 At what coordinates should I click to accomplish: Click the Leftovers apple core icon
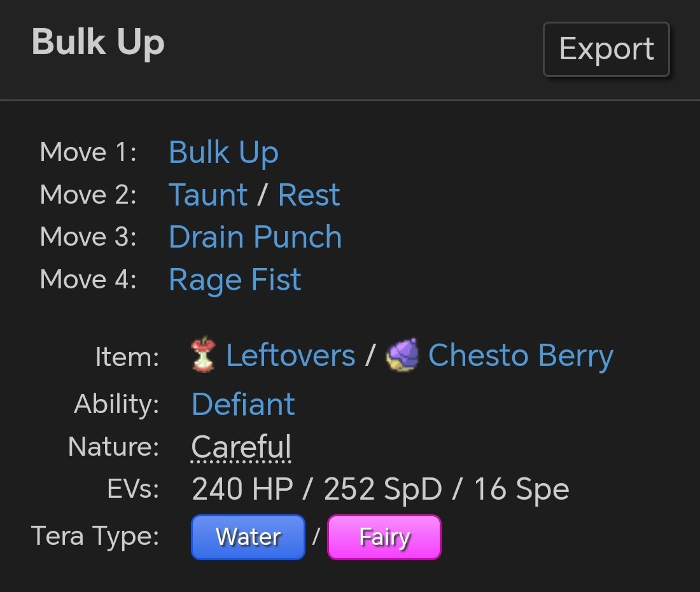tap(203, 355)
